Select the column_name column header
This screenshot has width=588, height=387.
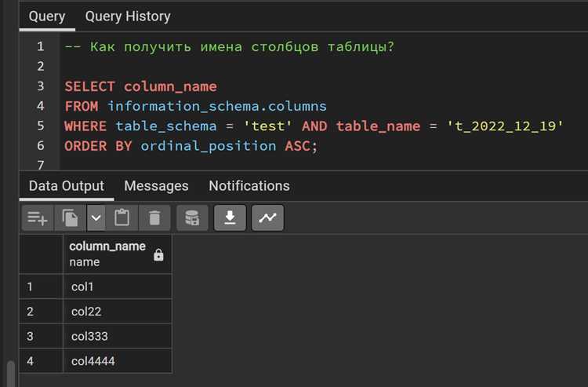pos(118,254)
